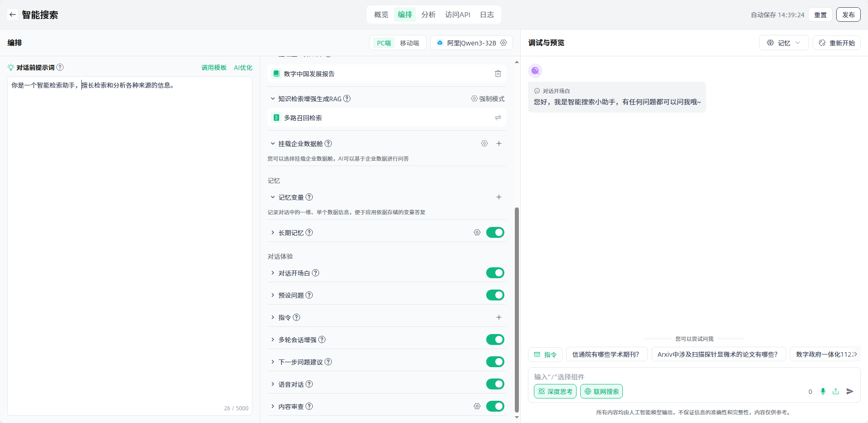Screen dimensions: 868x423
Task: Click the microphone icon in chat input
Action: pos(823,391)
